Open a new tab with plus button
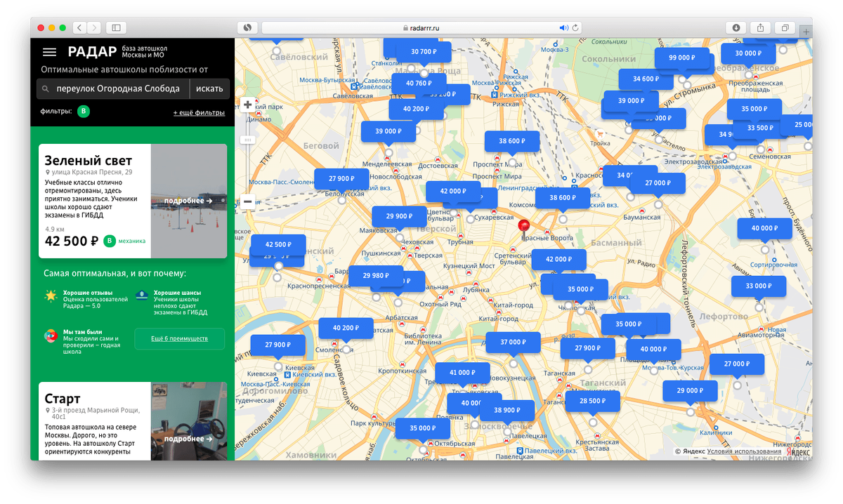Viewport: 843px width, 504px height. coord(806,32)
